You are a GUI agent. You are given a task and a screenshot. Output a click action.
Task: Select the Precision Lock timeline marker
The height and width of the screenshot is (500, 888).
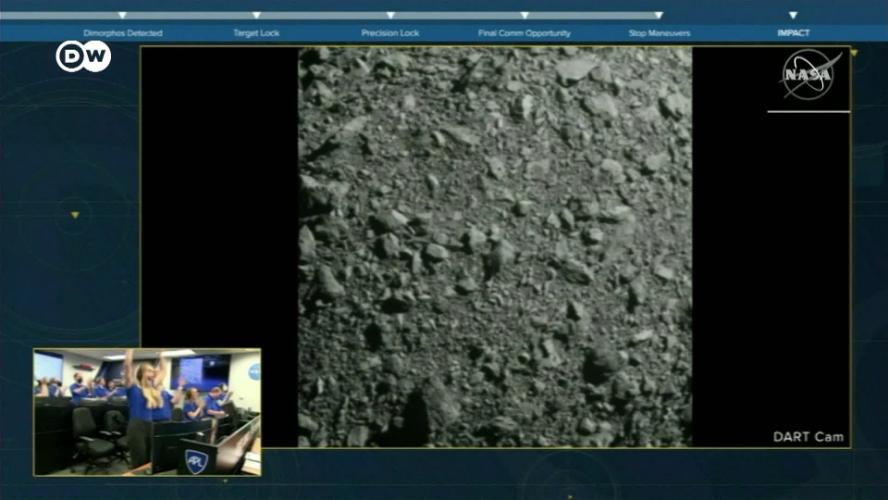391,15
